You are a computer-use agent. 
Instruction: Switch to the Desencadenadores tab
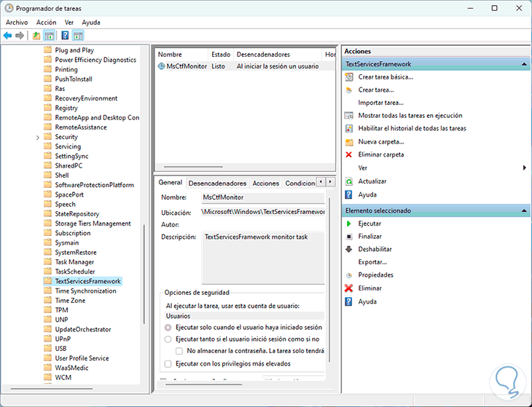click(217, 183)
